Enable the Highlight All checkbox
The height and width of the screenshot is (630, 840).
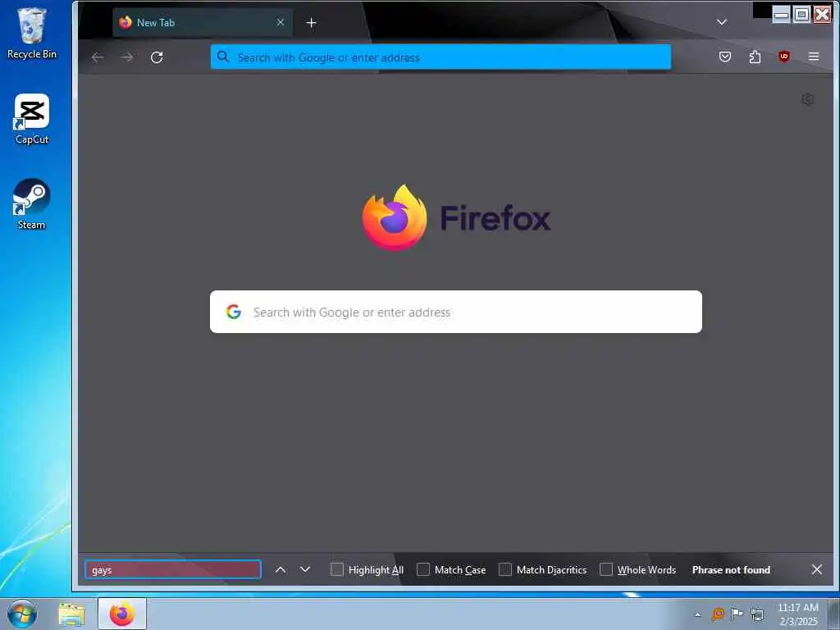coord(337,569)
